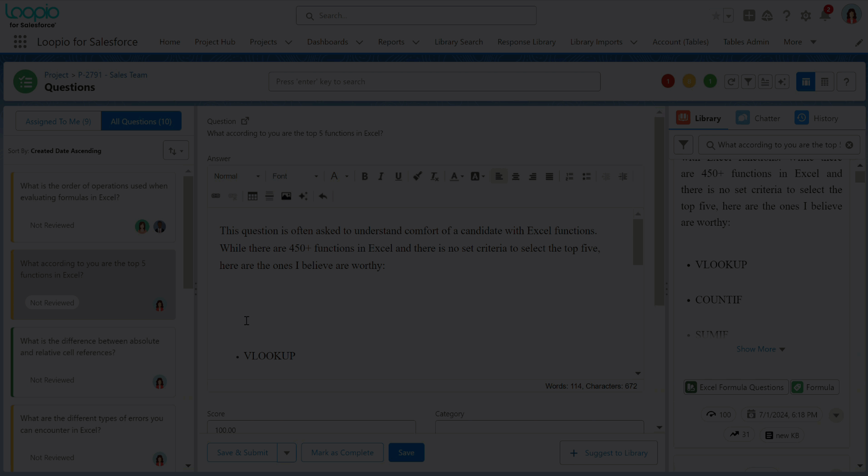Refresh the questions list
The width and height of the screenshot is (868, 476).
[x=731, y=82]
